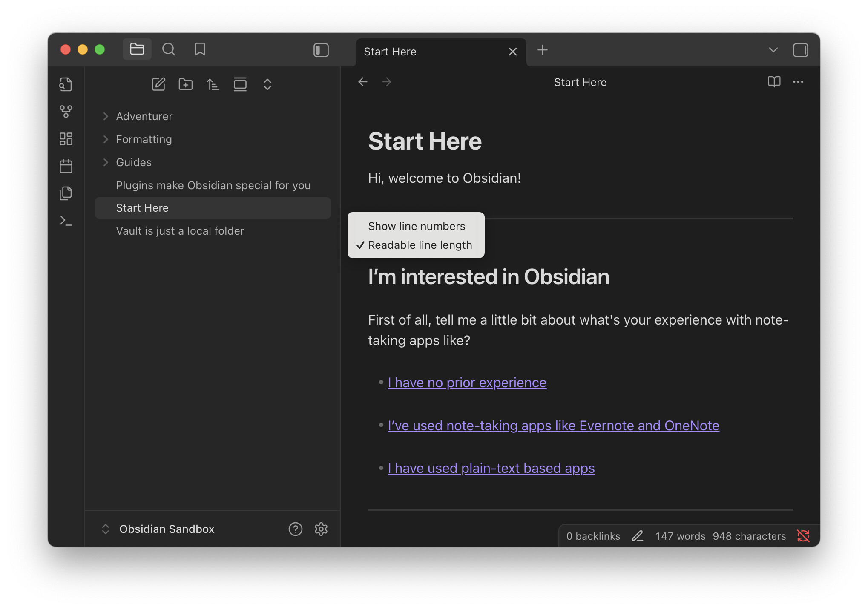The height and width of the screenshot is (610, 868).
Task: Toggle the right sidebar
Action: point(800,50)
